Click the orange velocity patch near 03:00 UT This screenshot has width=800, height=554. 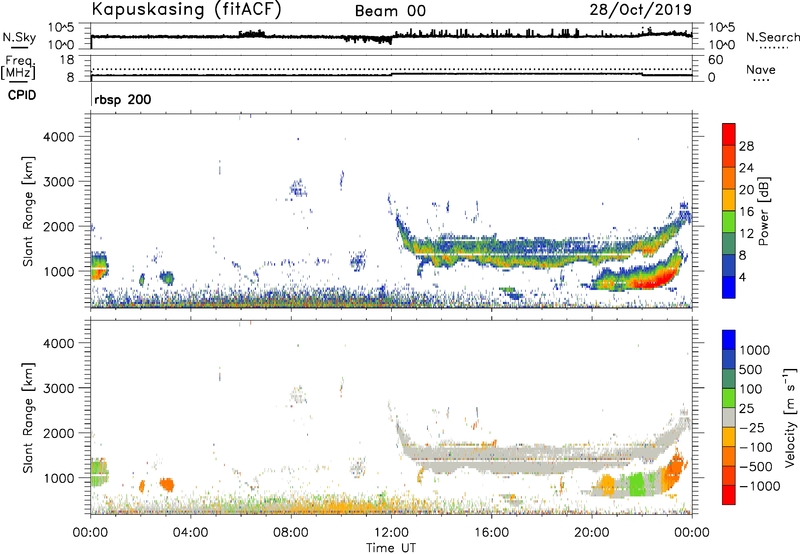coord(166,484)
